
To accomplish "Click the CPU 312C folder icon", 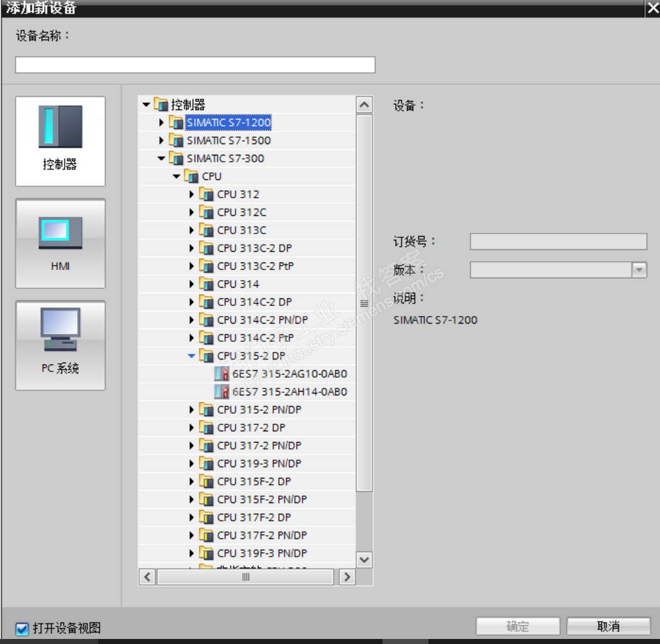I will pos(206,212).
